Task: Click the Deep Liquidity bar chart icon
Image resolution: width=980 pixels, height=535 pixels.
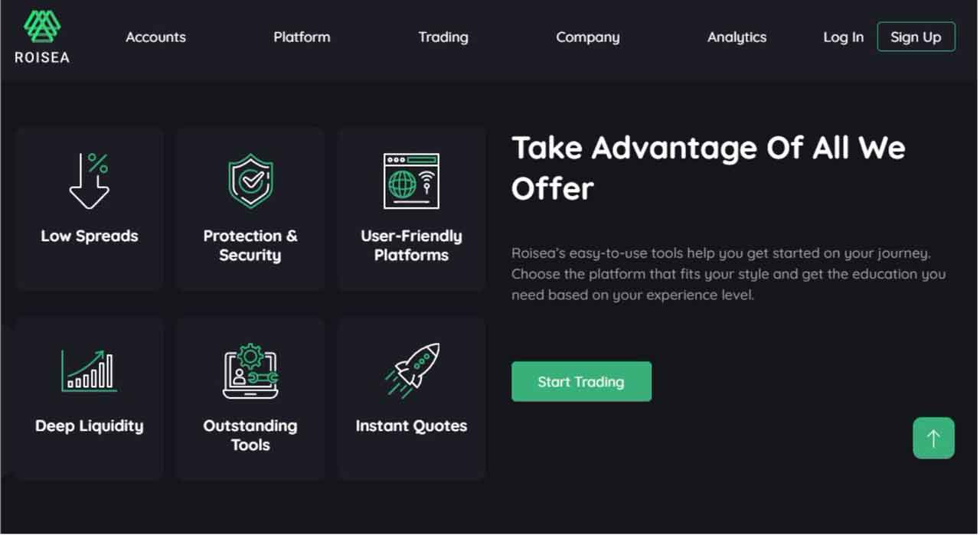Action: pyautogui.click(x=89, y=370)
